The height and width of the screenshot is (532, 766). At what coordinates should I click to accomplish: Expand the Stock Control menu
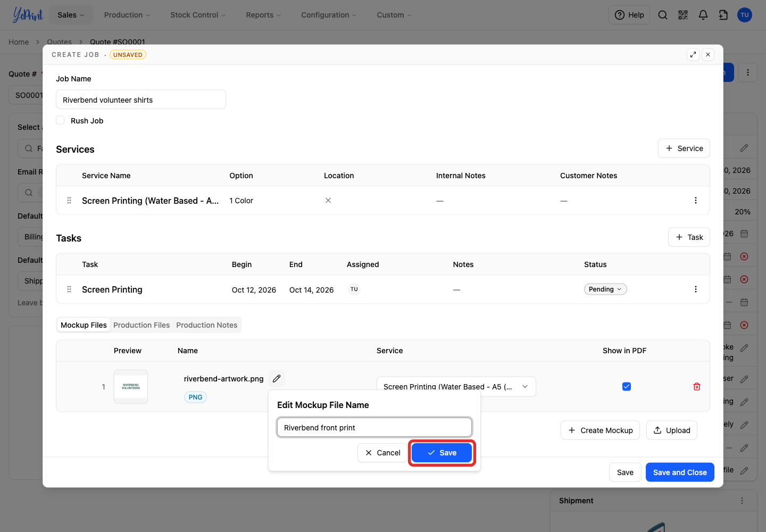click(x=198, y=15)
